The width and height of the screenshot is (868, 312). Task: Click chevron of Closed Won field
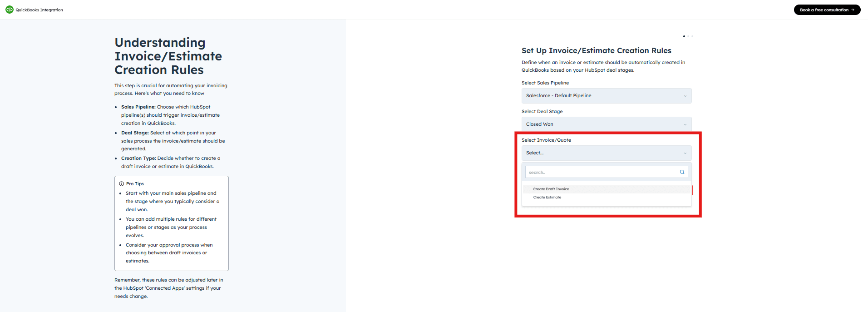[x=685, y=124]
